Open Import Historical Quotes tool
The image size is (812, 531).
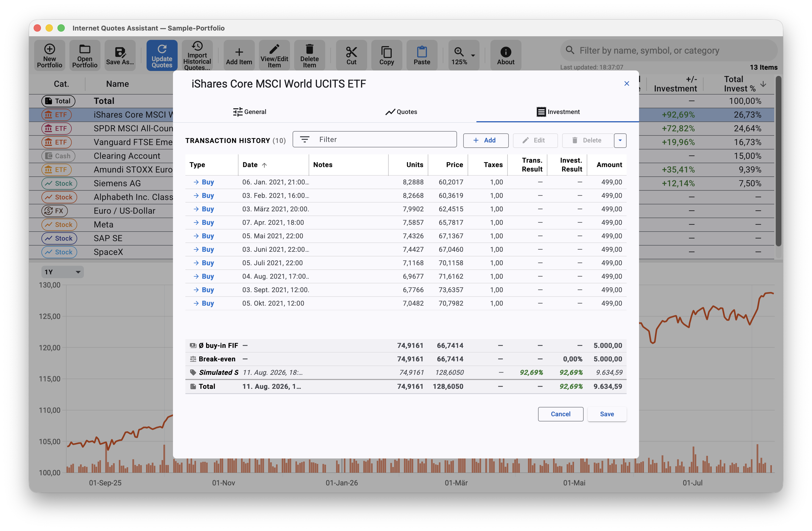click(197, 55)
